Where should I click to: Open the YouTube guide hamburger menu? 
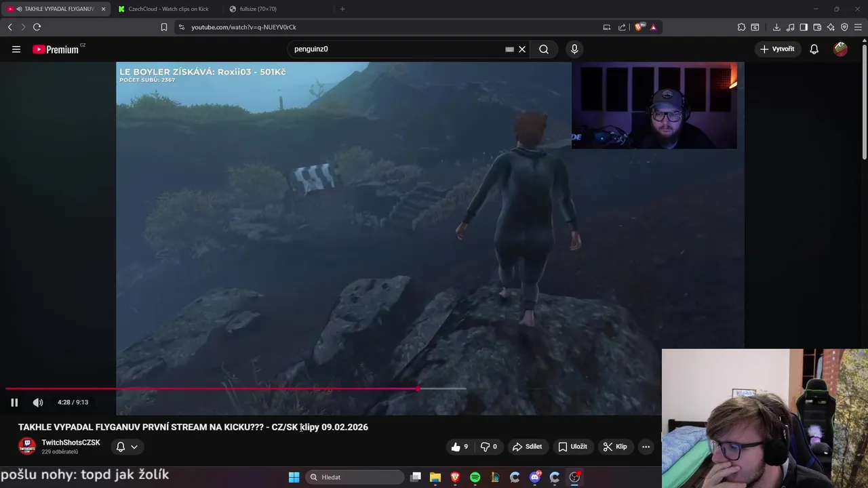16,49
